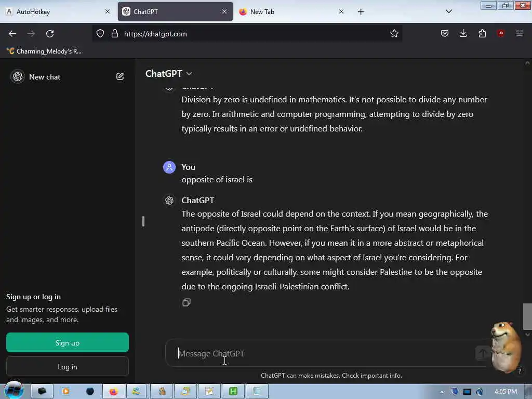Open the Windows Start orb
The image size is (532, 399).
coord(14,391)
